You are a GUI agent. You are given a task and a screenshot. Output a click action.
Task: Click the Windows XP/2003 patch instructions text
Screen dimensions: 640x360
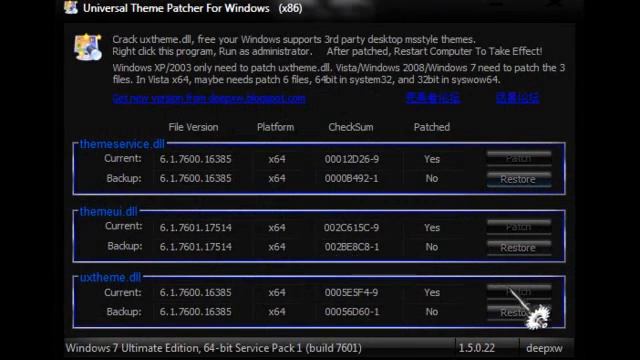point(339,73)
